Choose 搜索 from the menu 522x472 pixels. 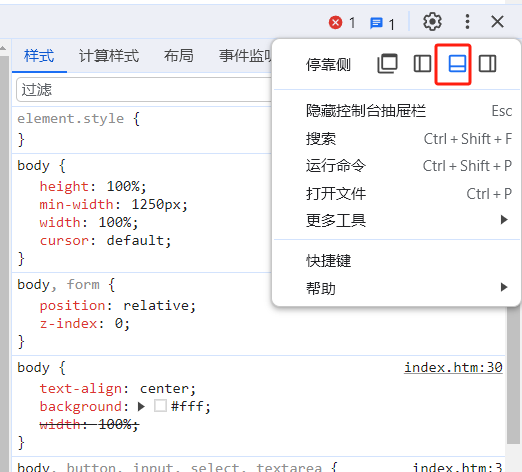[x=397, y=139]
